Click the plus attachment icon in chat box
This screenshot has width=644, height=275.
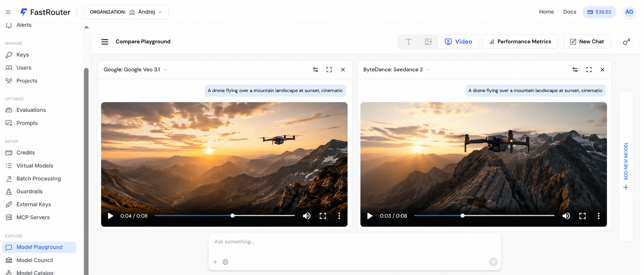pyautogui.click(x=215, y=262)
